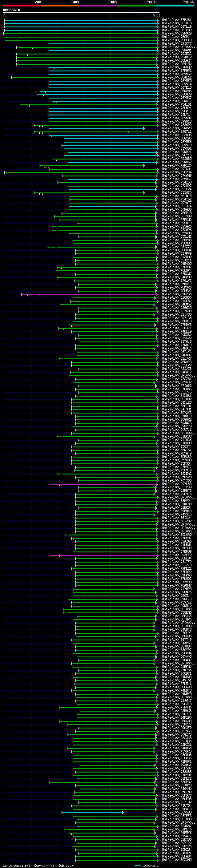This screenshot has width=197, height=868.
Task: Select the UniRef100_A8TFF3 label
Action: tap(177, 816)
